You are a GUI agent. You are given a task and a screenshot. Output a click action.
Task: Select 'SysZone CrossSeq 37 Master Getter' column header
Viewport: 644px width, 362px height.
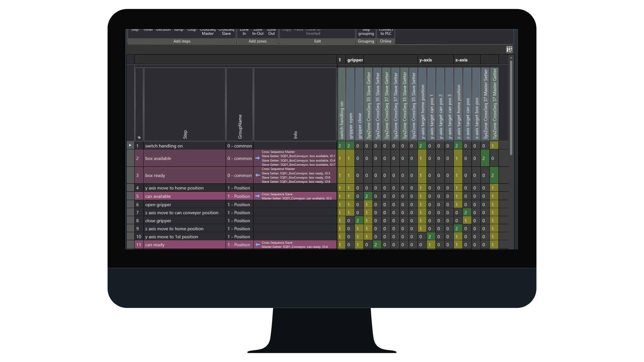click(494, 104)
